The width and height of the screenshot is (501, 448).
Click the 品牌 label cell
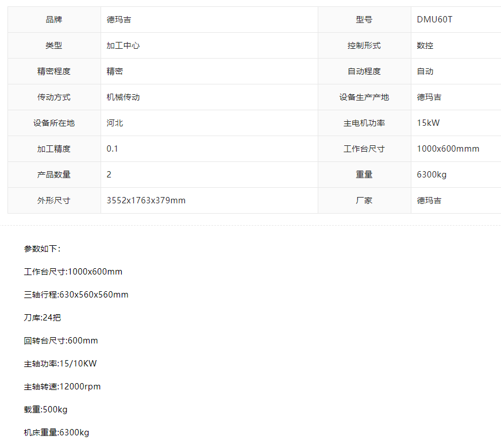[54, 20]
